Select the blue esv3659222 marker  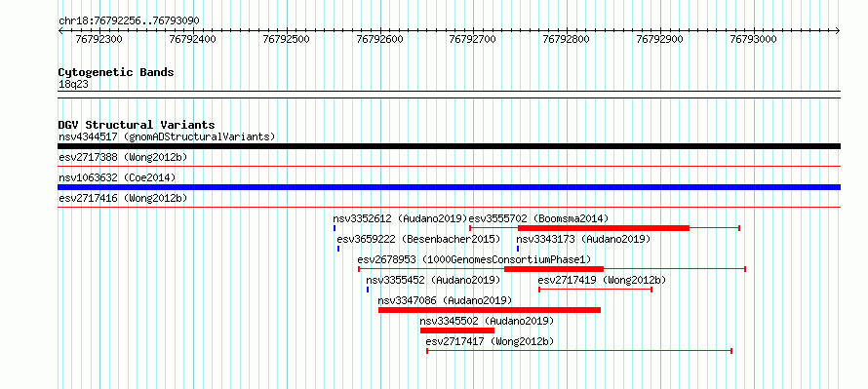pos(338,249)
